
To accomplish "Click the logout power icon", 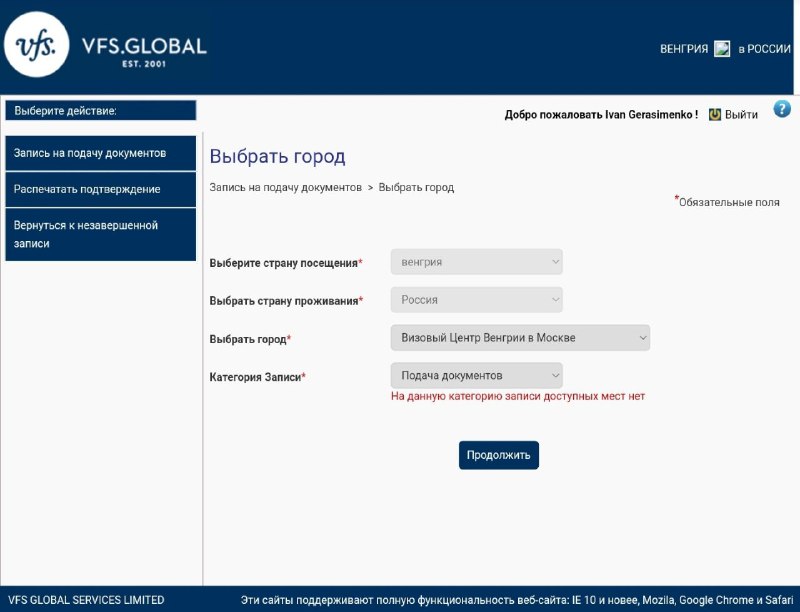I will click(x=715, y=115).
